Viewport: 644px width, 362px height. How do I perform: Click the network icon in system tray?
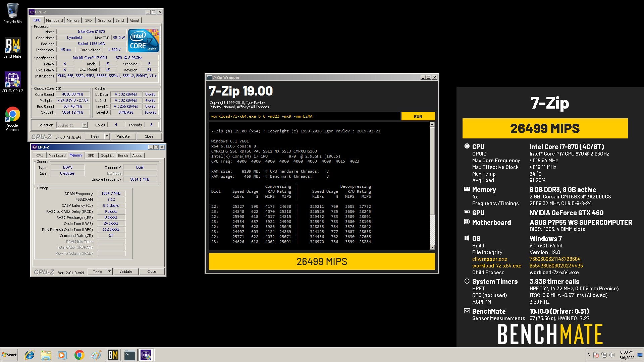pyautogui.click(x=604, y=355)
